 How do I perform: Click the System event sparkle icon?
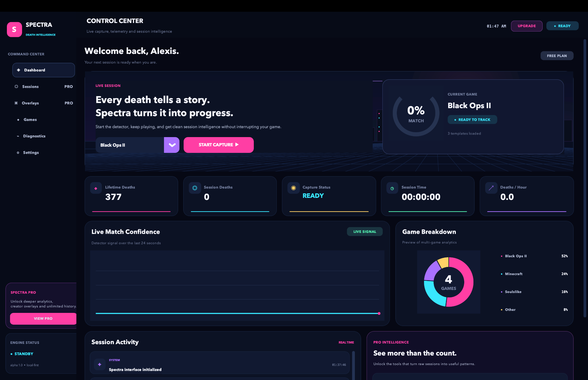(100, 365)
